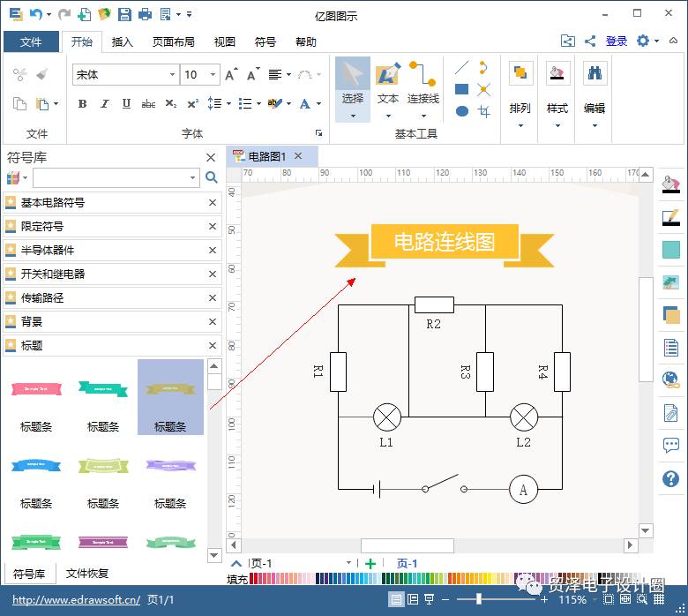This screenshot has width=688, height=616.
Task: Open the font name 宋体 dropdown
Action: point(172,75)
